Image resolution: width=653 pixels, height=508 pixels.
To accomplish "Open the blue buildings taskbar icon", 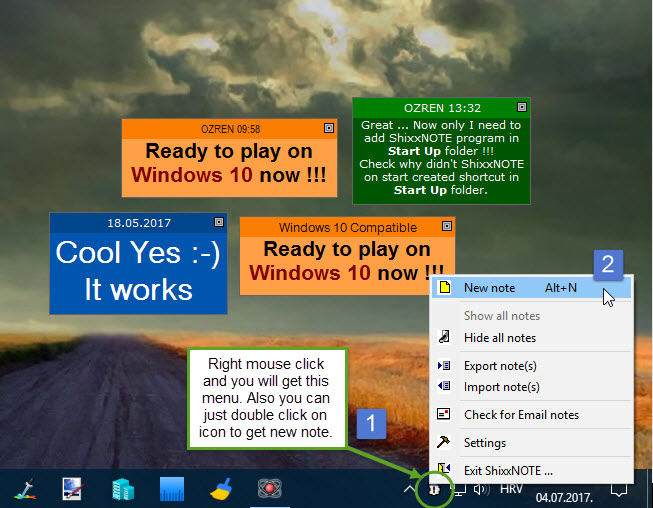I will click(x=122, y=490).
